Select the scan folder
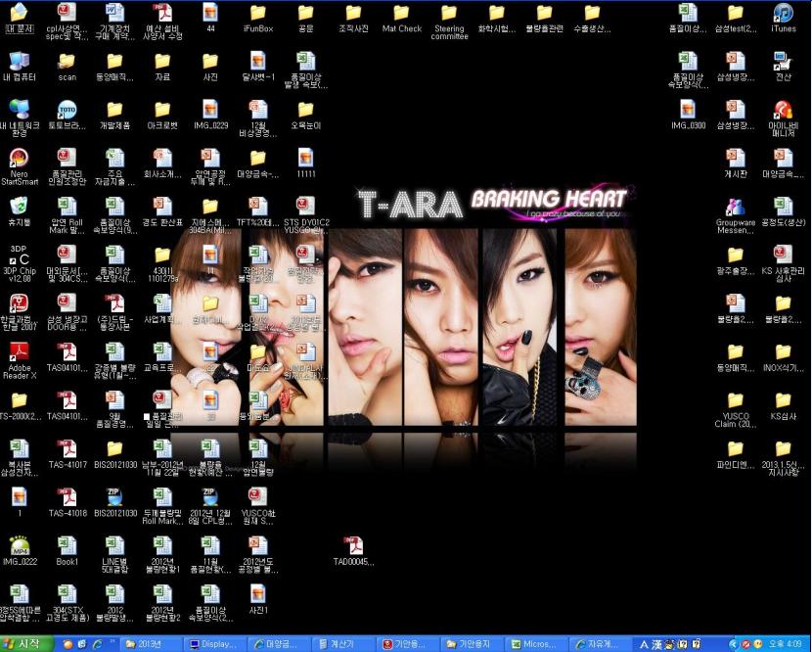Screen dimensions: 812x652 67,67
